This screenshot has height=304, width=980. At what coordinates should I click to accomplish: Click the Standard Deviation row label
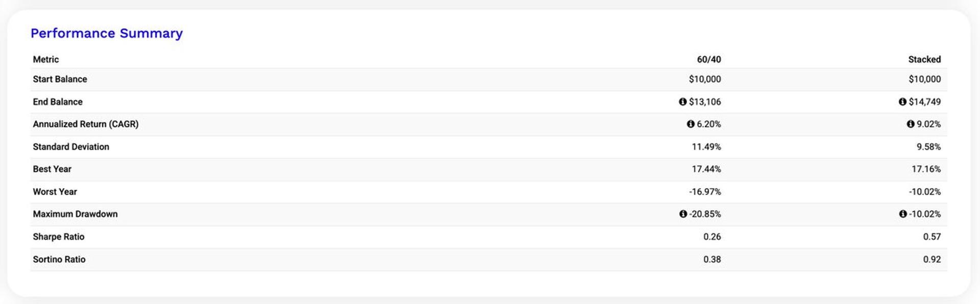(x=71, y=146)
